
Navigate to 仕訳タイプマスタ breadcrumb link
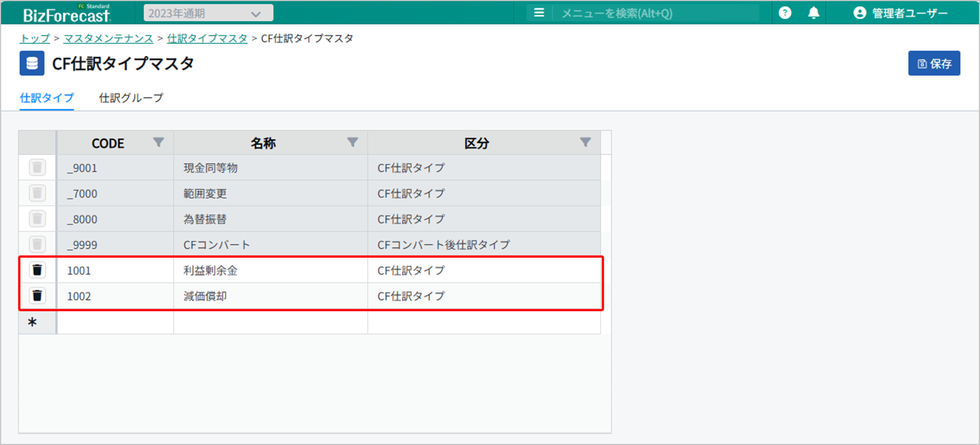207,38
